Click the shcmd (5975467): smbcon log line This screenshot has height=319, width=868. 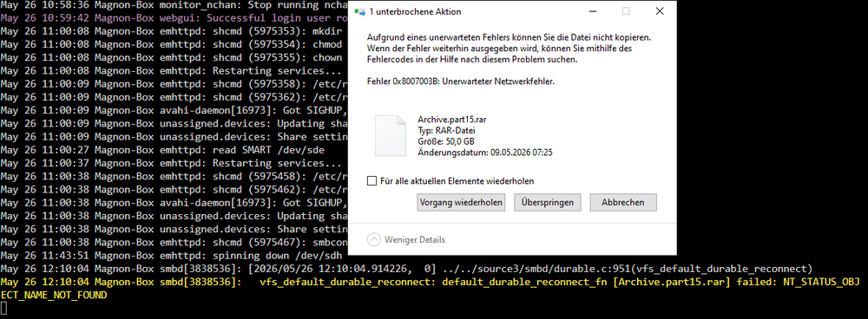[174, 242]
